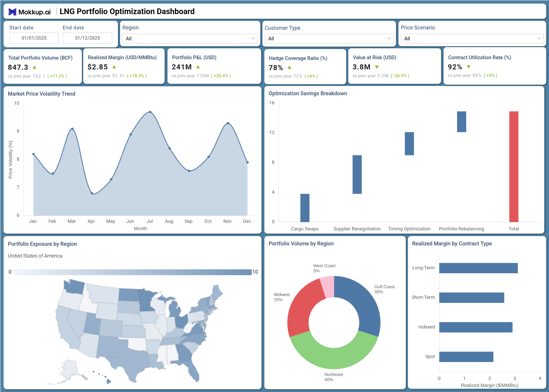Click the November volatility data point
Viewport: 549px width, 392px height.
pos(228,123)
